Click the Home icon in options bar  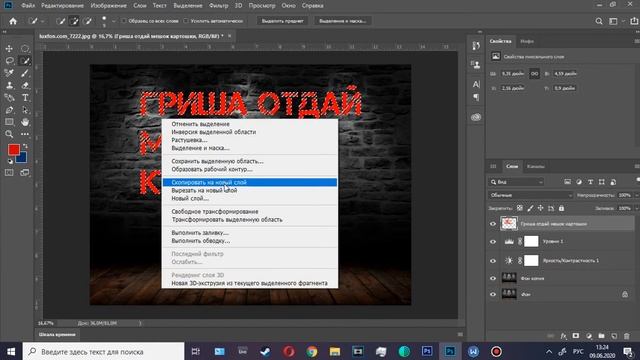click(13, 21)
